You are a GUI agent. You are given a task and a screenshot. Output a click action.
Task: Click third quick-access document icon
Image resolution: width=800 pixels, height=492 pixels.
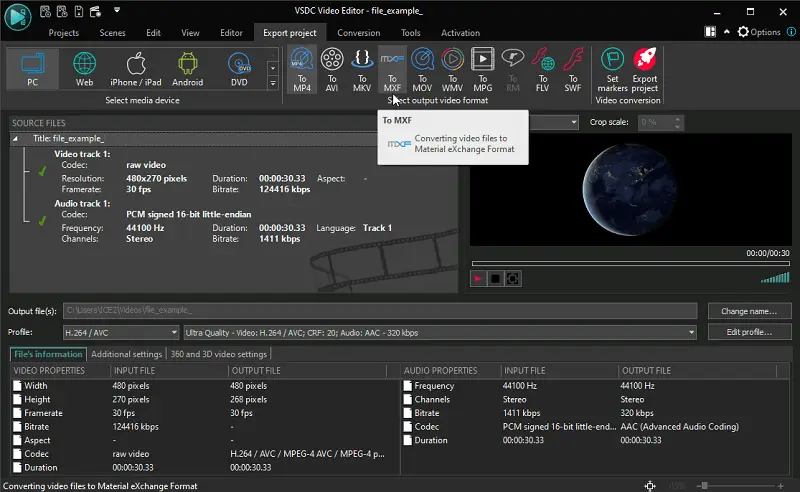[x=79, y=11]
